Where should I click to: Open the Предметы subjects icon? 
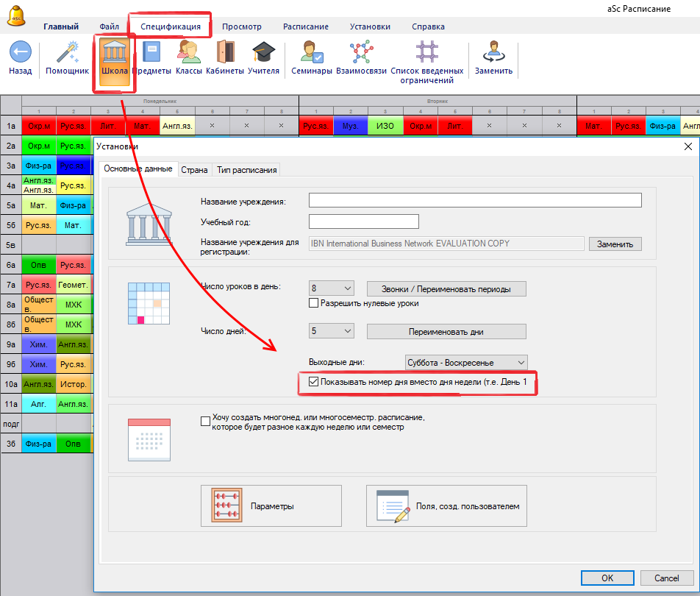152,53
